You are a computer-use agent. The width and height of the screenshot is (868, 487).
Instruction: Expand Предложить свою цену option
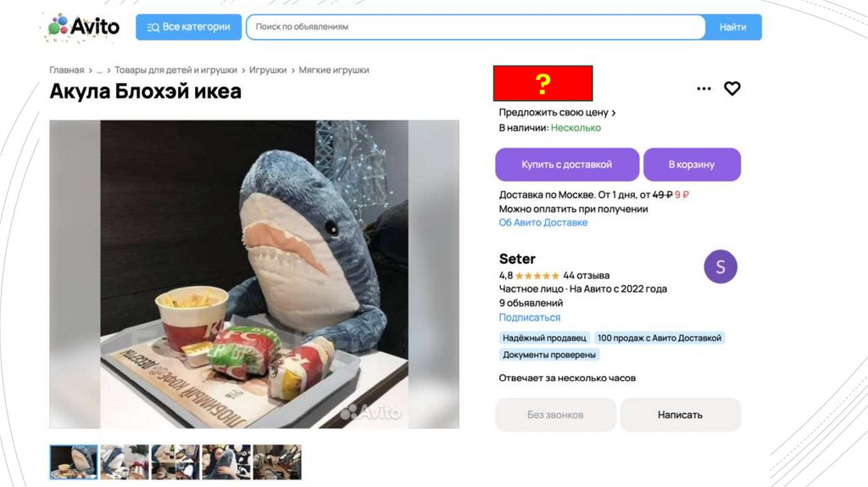coord(557,113)
